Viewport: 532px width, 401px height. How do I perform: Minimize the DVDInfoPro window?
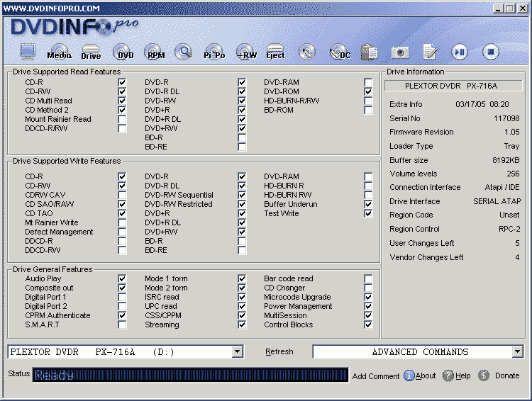(498, 9)
